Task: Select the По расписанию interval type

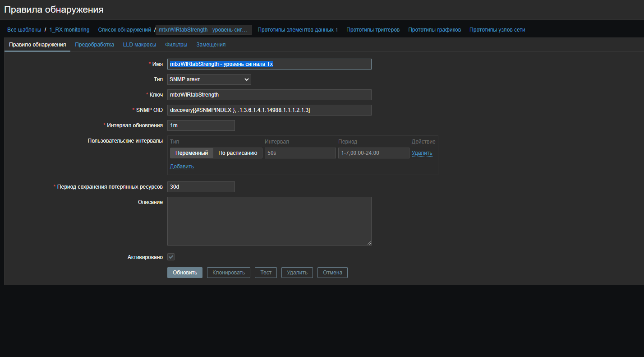Action: click(238, 153)
